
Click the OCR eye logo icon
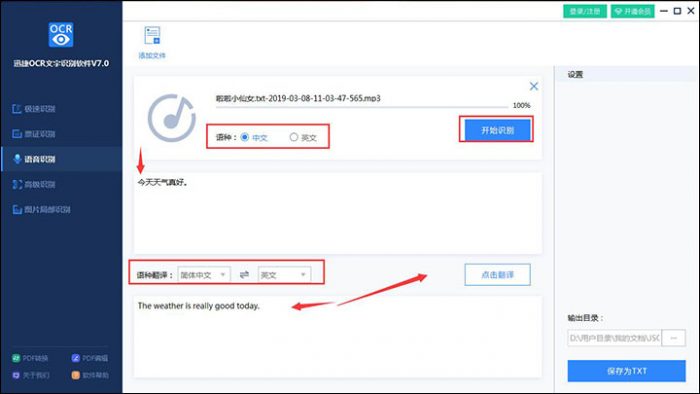61,34
